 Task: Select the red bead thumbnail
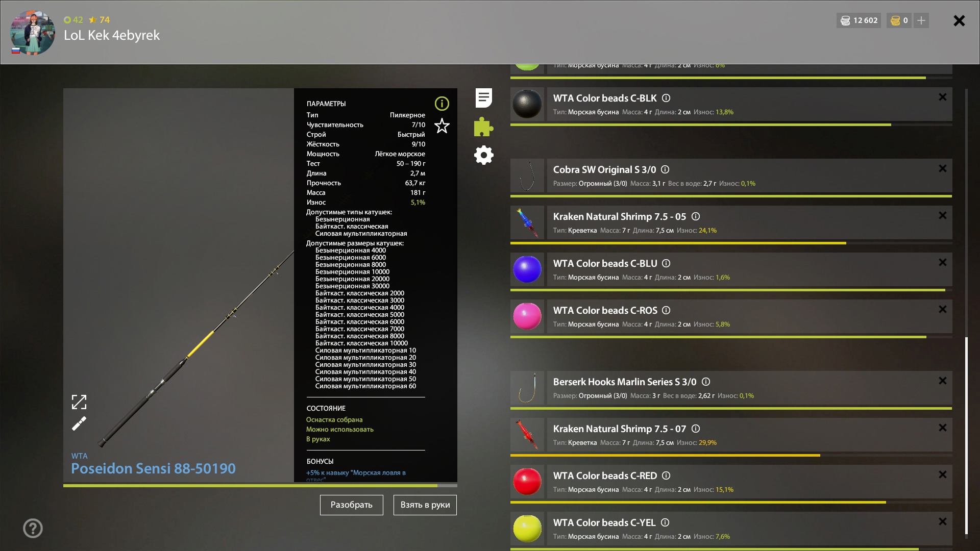tap(527, 482)
